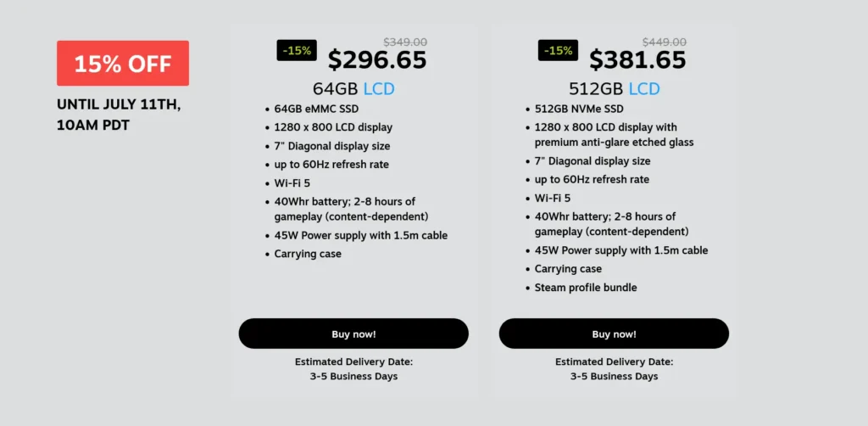This screenshot has height=426, width=868.
Task: Click the 512GB NVMe SSD bullet item
Action: coord(579,109)
